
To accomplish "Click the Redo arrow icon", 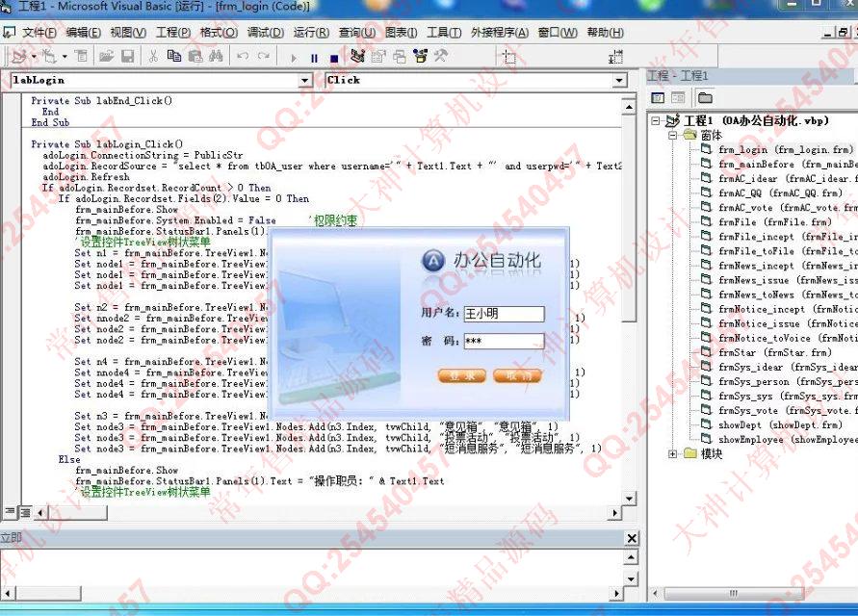I will click(x=264, y=56).
